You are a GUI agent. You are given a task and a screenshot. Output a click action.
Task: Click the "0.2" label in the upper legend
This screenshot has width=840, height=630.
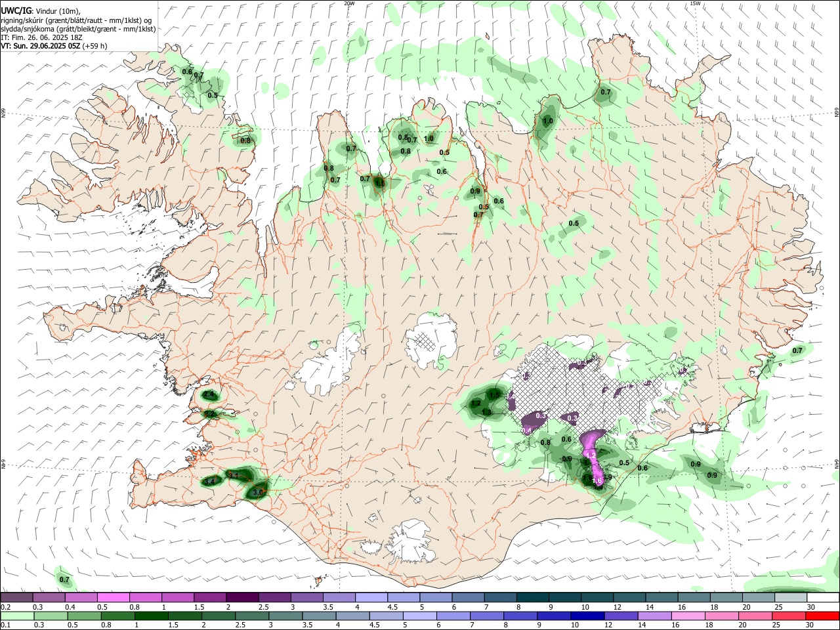[x=5, y=607]
